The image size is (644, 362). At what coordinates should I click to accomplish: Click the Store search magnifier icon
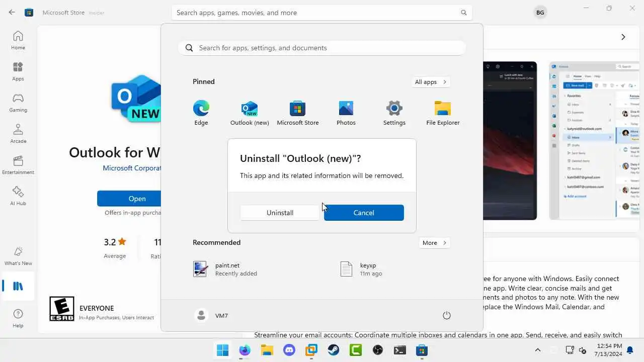[x=464, y=13]
